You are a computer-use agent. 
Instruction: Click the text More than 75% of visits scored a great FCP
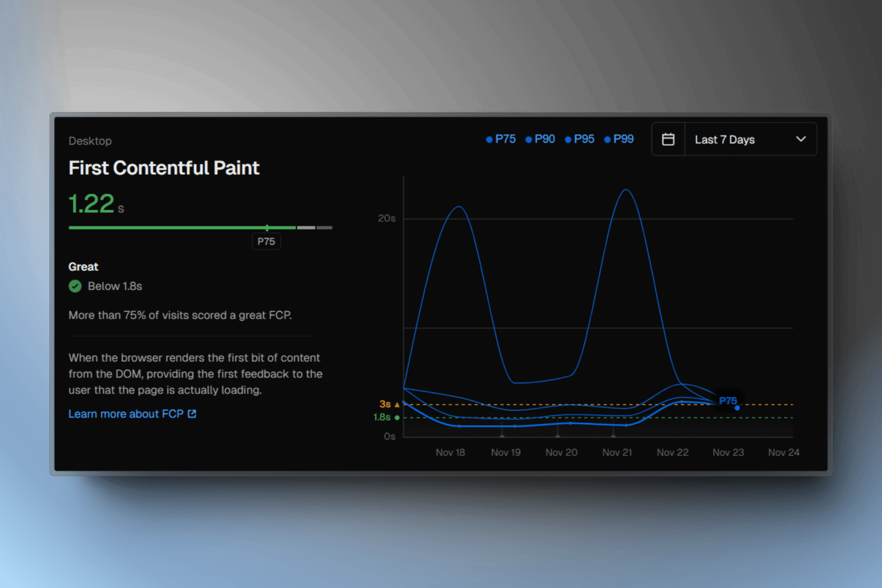point(180,315)
